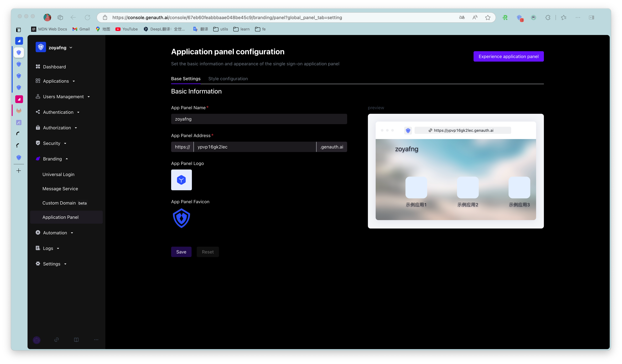Click the favorite star in address bar
Viewport: 622px width, 364px height.
pyautogui.click(x=487, y=18)
